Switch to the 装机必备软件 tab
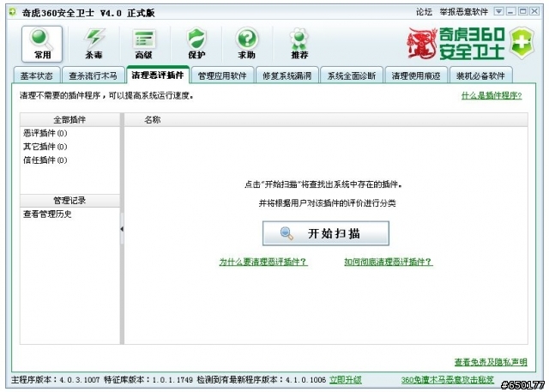Screen dimensions: 549x392 point(480,75)
